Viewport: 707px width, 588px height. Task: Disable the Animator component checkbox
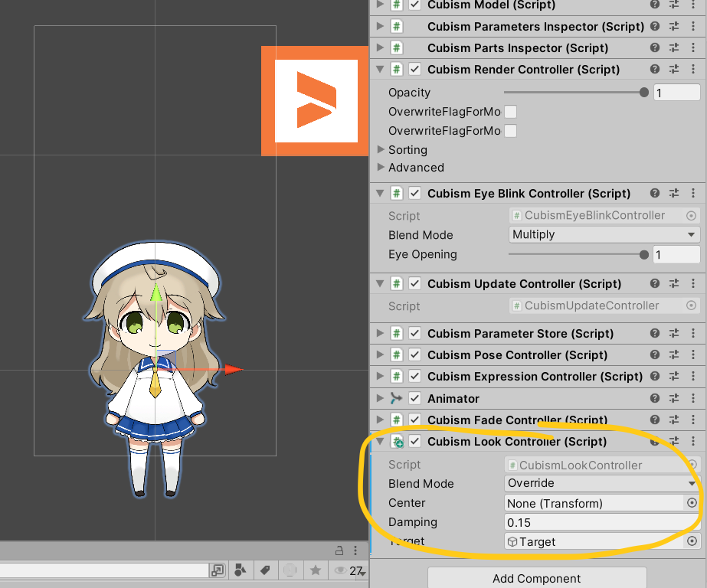pyautogui.click(x=415, y=398)
